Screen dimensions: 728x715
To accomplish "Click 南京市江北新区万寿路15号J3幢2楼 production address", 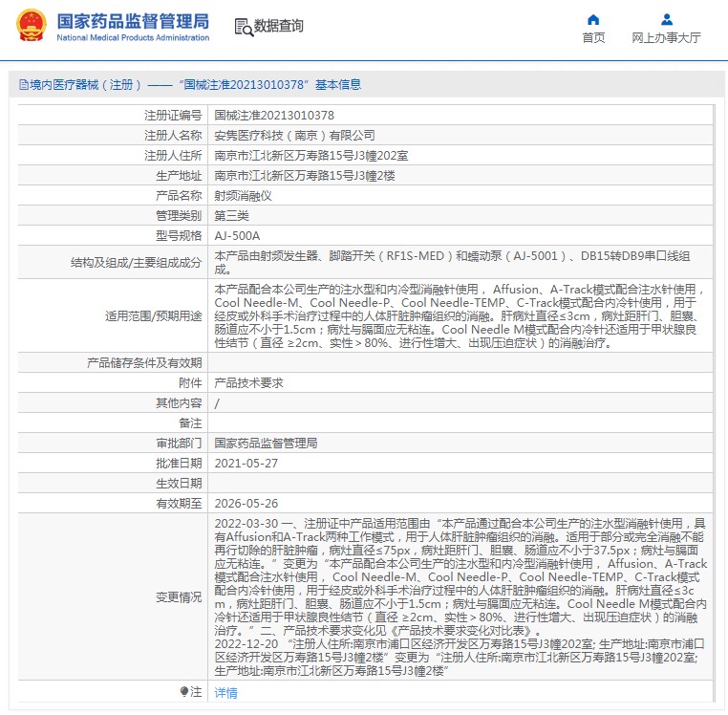I will (305, 176).
